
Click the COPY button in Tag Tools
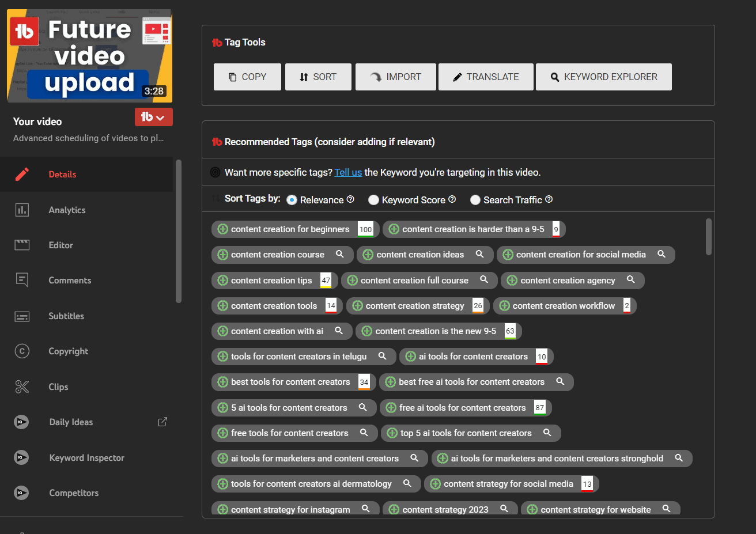click(247, 76)
